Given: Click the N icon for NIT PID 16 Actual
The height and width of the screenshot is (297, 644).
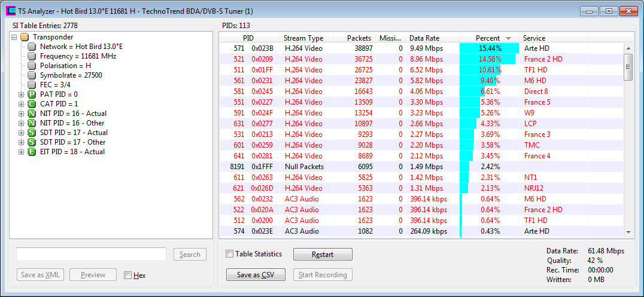Looking at the screenshot, I should pos(32,114).
